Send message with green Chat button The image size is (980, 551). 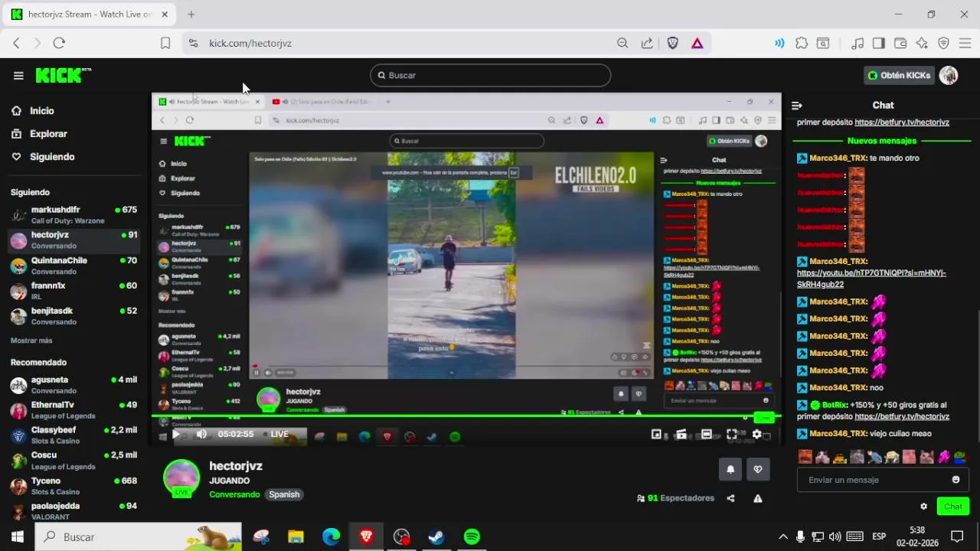[953, 507]
